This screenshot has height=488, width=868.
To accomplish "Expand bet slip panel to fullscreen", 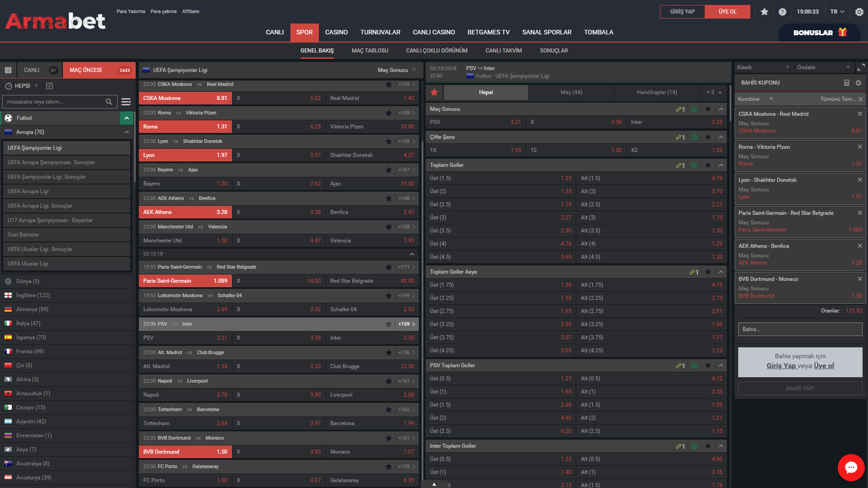I will coord(861,67).
